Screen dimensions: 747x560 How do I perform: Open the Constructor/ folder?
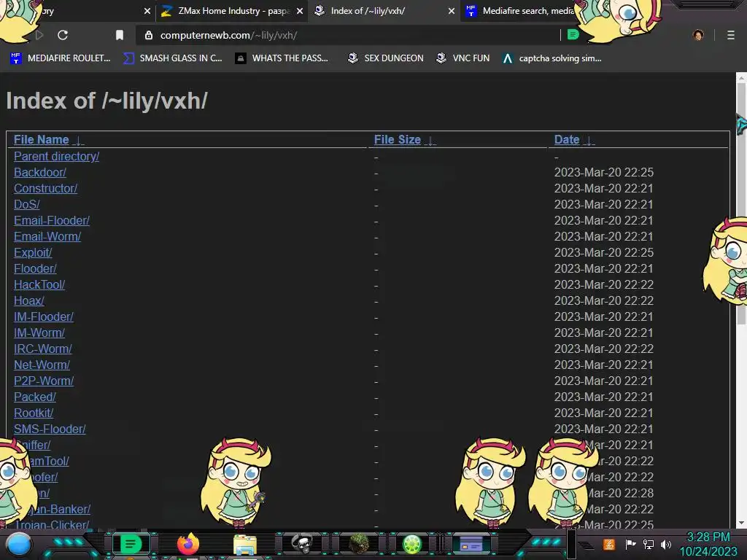(45, 189)
